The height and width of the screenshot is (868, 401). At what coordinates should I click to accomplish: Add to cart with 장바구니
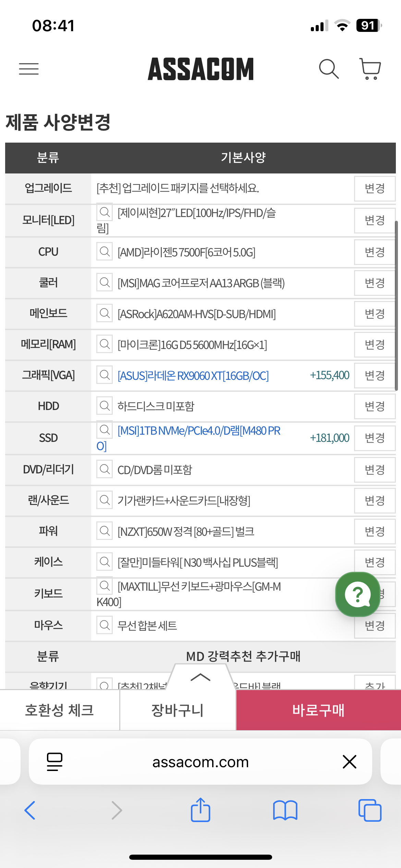point(178,710)
